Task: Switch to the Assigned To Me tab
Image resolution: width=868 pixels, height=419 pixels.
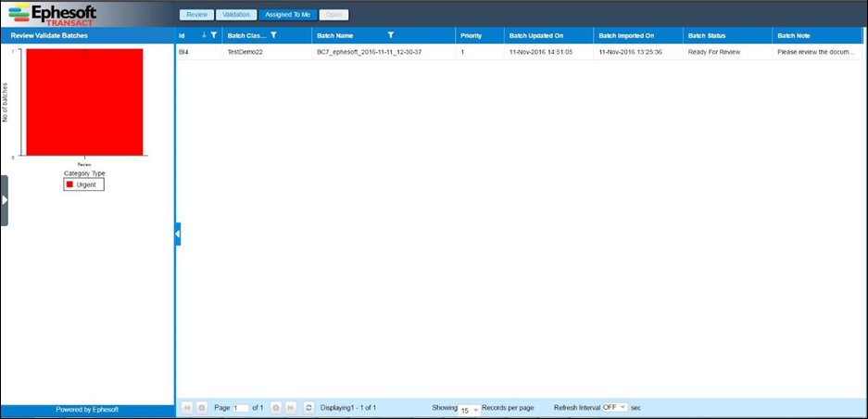Action: click(288, 15)
